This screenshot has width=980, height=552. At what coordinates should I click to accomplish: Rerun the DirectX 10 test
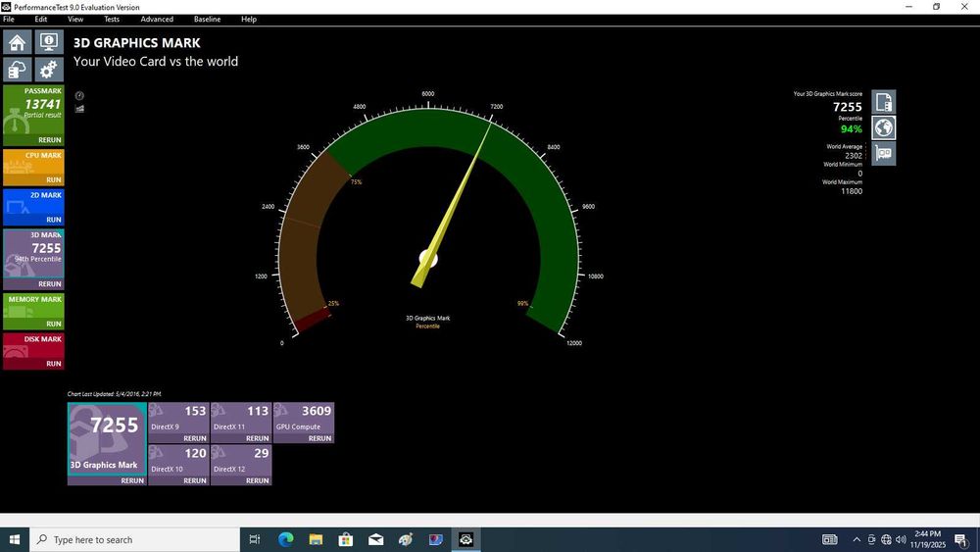(195, 480)
